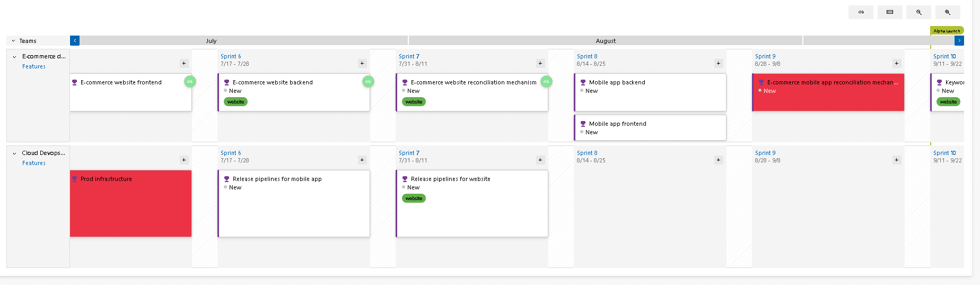Open Sprint 8 in the E-commerce row
Image resolution: width=980 pixels, height=285 pixels.
point(587,56)
